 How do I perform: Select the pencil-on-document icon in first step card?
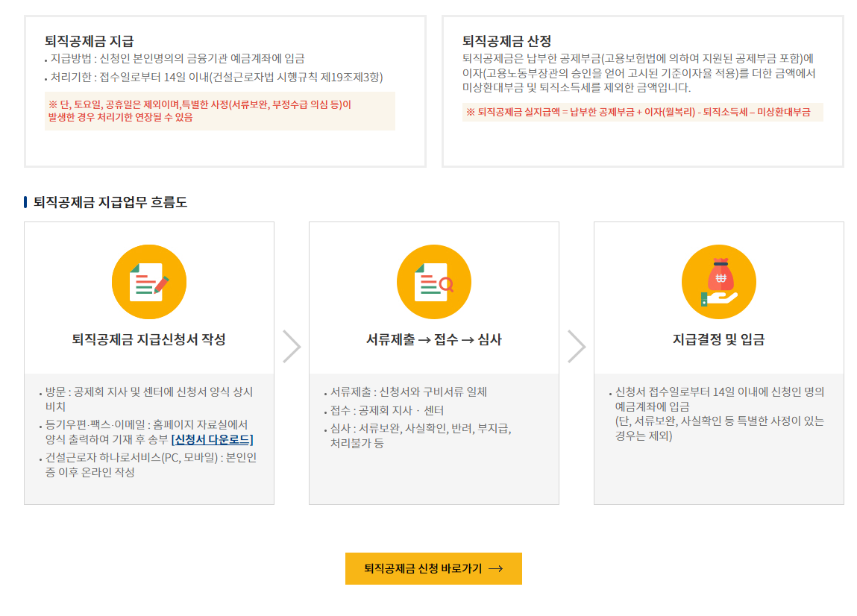149,282
